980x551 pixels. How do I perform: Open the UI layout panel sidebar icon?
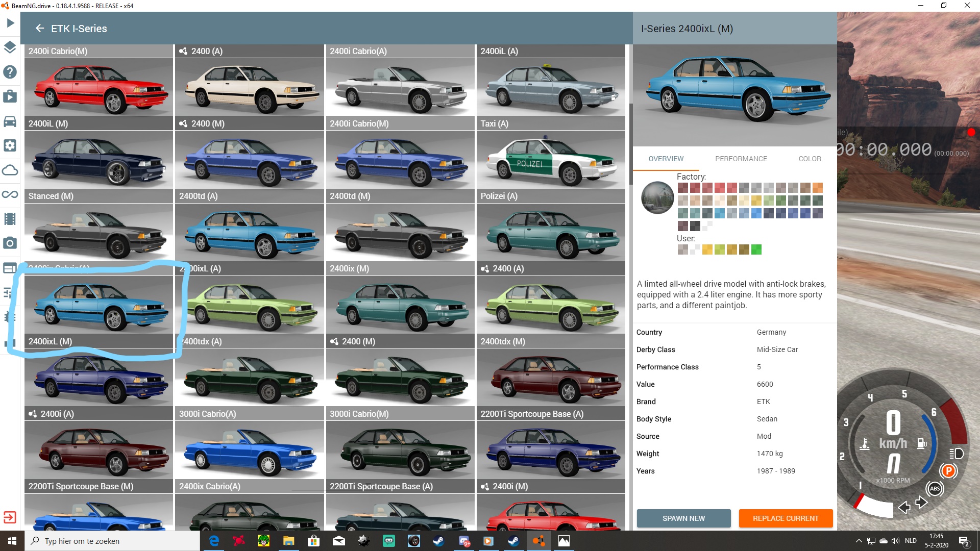pos(10,268)
